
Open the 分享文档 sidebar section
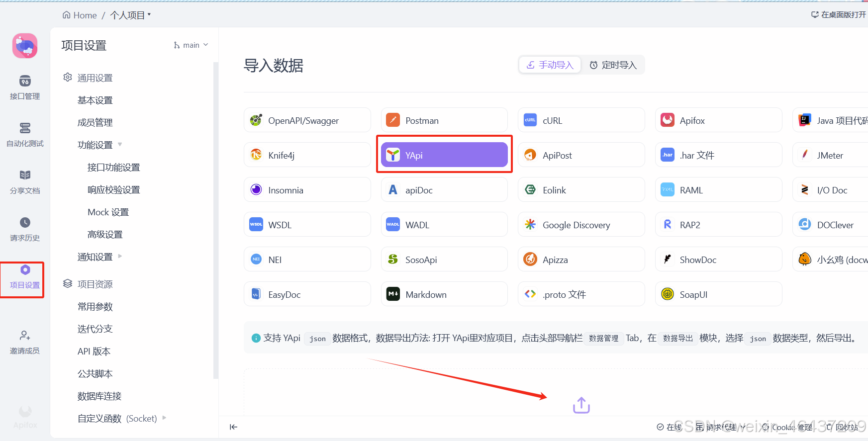[x=25, y=182]
